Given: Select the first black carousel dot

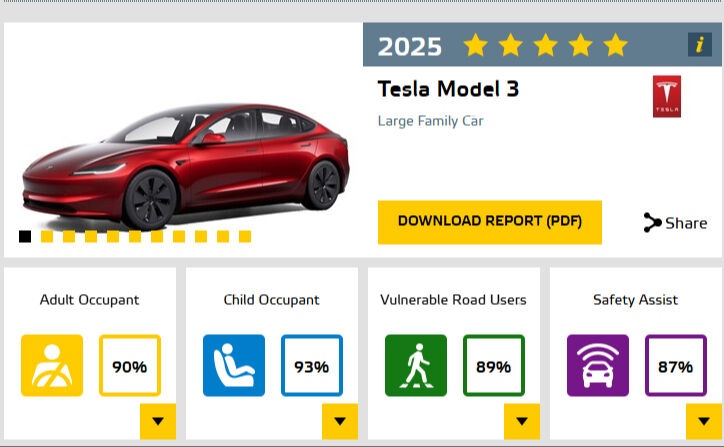Looking at the screenshot, I should tap(25, 237).
